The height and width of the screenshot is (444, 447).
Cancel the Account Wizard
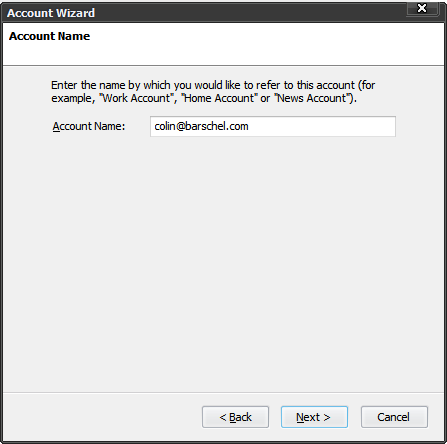(394, 417)
